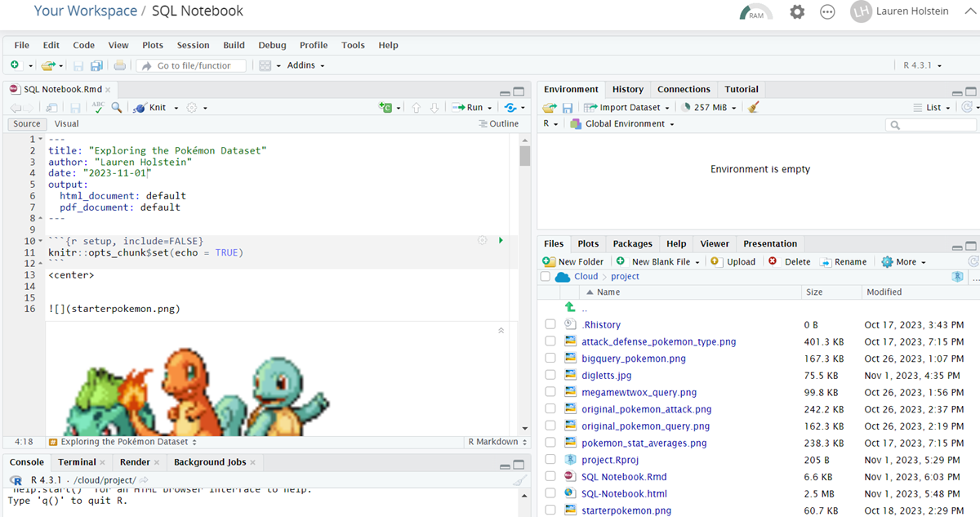Clear the console with broom icon
980x517 pixels.
[519, 480]
